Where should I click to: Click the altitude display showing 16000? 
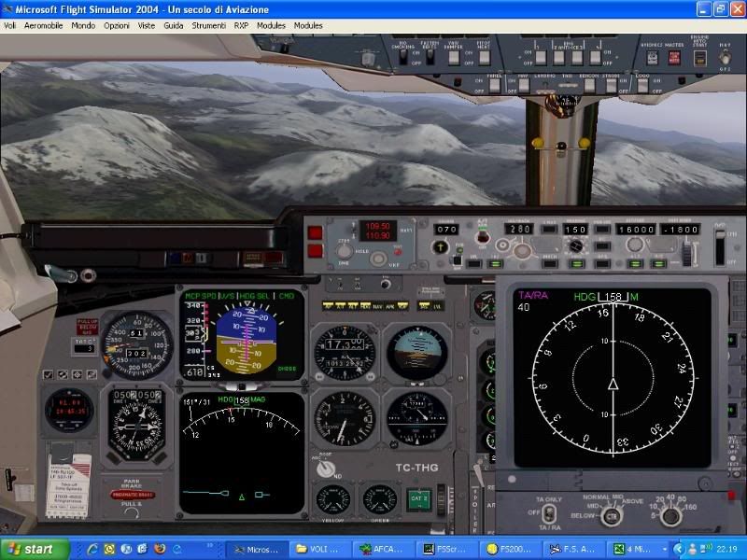[x=636, y=229]
